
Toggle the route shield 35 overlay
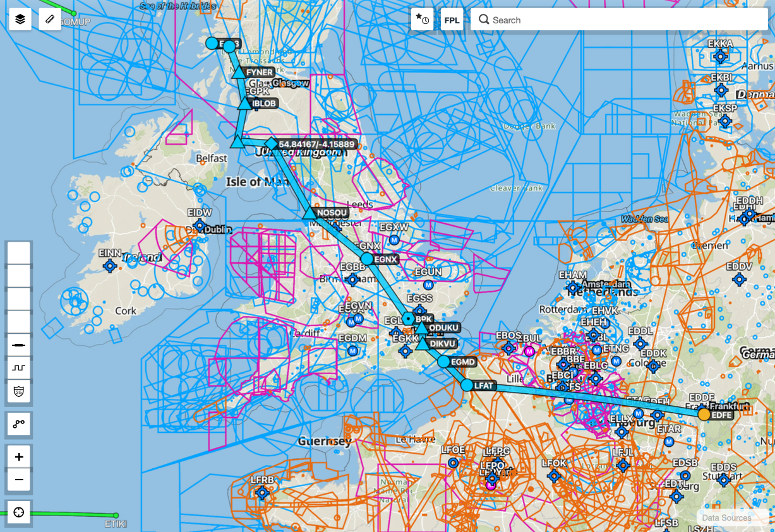[18, 391]
